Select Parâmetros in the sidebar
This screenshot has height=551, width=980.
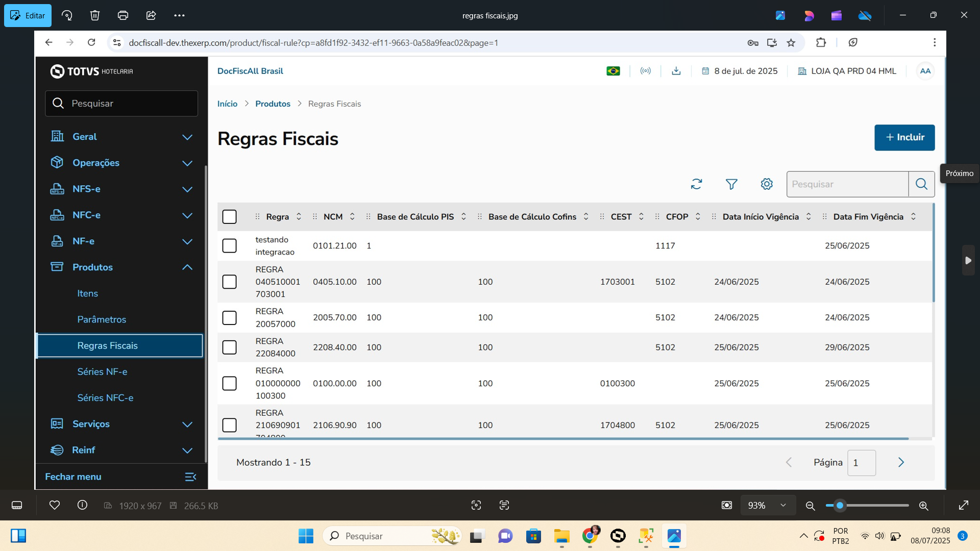[102, 319]
